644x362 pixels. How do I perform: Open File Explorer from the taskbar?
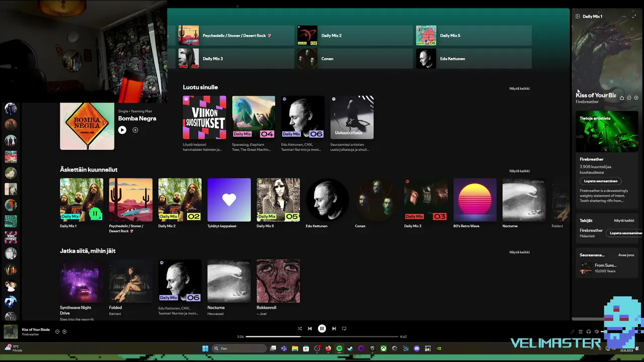point(295,348)
